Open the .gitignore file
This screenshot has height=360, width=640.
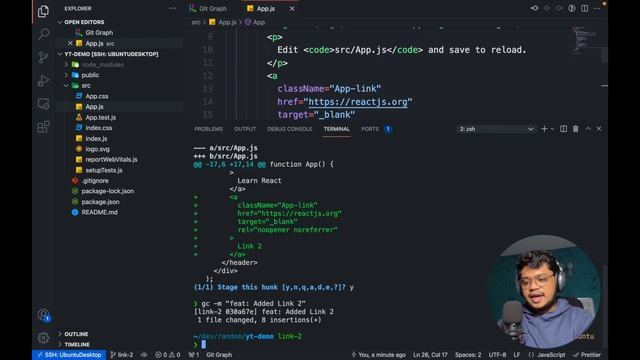95,181
